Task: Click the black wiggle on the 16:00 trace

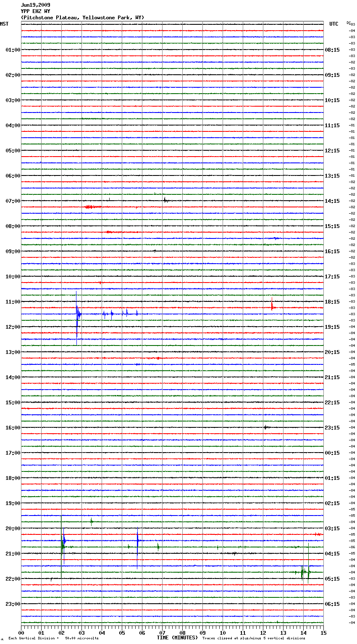Action: pyautogui.click(x=266, y=427)
